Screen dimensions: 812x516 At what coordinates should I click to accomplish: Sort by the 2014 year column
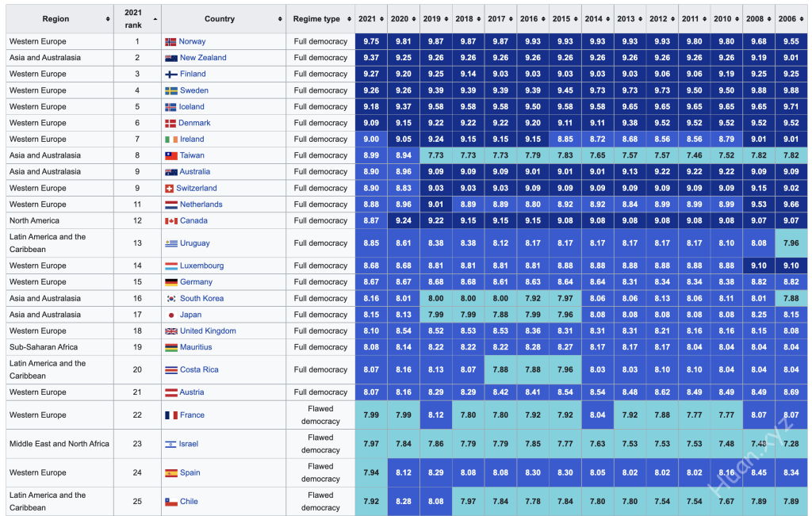596,19
